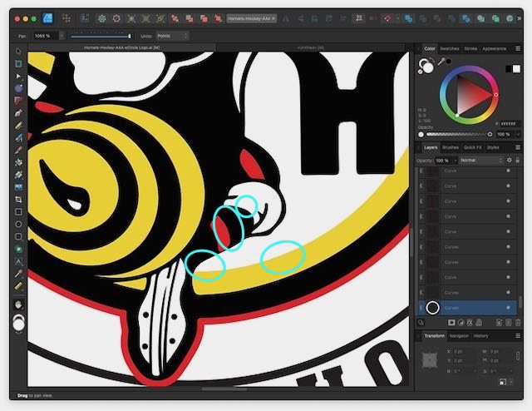
Task: Click the Add boolean operation icon
Action: [409, 18]
